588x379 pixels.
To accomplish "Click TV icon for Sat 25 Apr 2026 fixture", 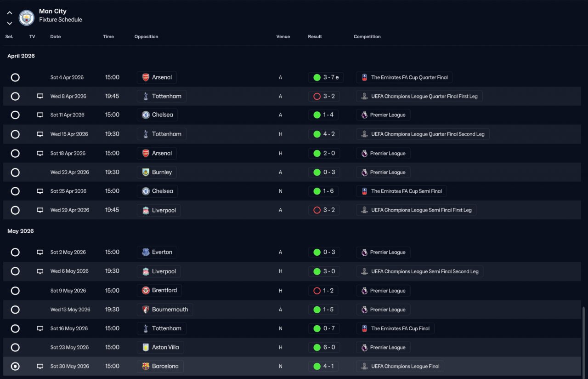I will pos(40,191).
